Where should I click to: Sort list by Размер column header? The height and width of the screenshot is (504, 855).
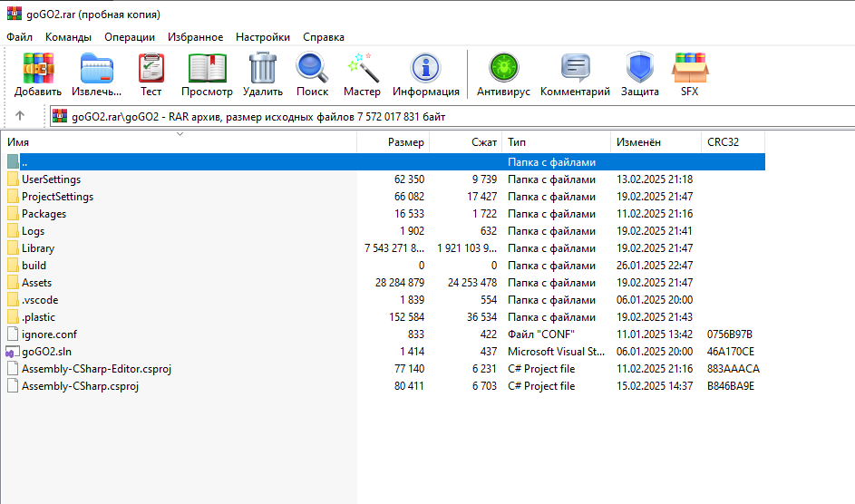(x=405, y=142)
